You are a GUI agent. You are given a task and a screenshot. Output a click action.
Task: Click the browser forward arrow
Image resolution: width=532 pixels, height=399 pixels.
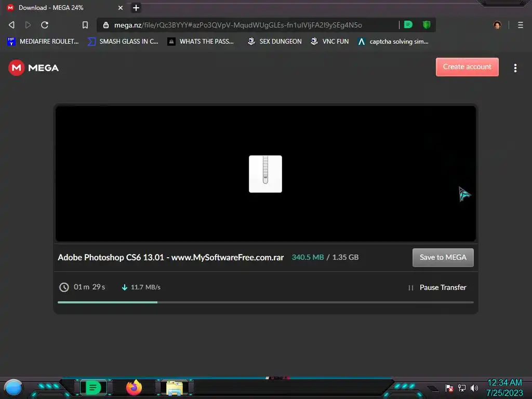pyautogui.click(x=28, y=25)
